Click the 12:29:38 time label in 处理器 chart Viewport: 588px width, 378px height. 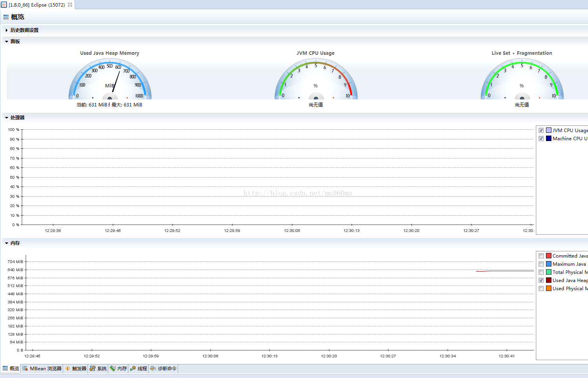tap(53, 231)
